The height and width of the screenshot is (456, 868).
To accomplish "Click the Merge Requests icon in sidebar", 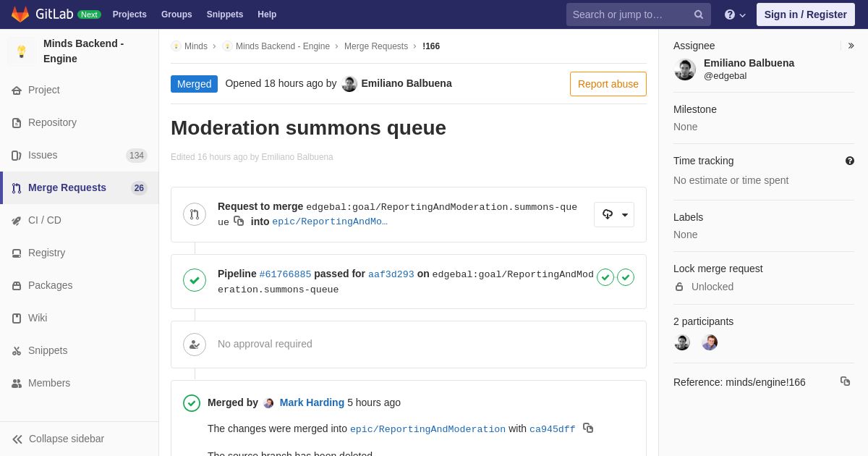I will [x=17, y=188].
